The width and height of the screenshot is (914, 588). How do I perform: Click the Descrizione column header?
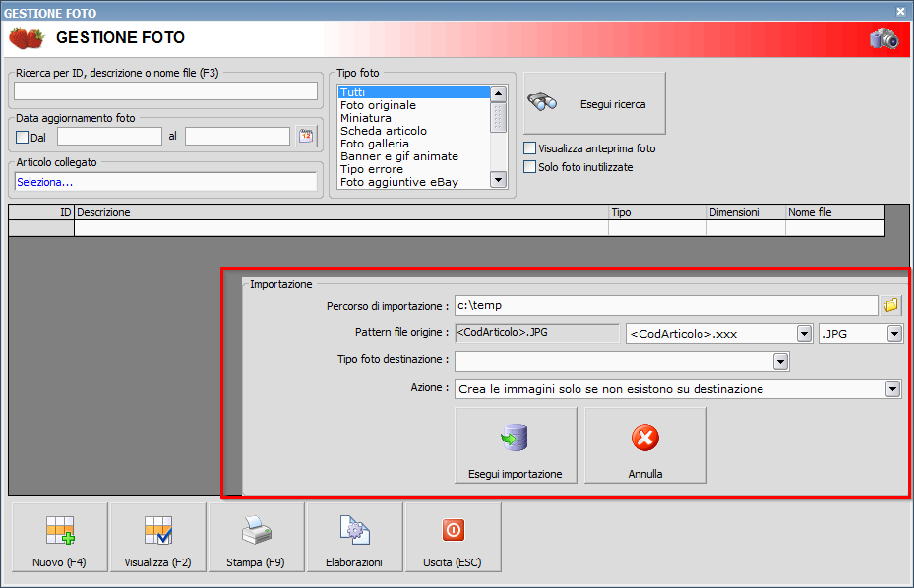341,212
